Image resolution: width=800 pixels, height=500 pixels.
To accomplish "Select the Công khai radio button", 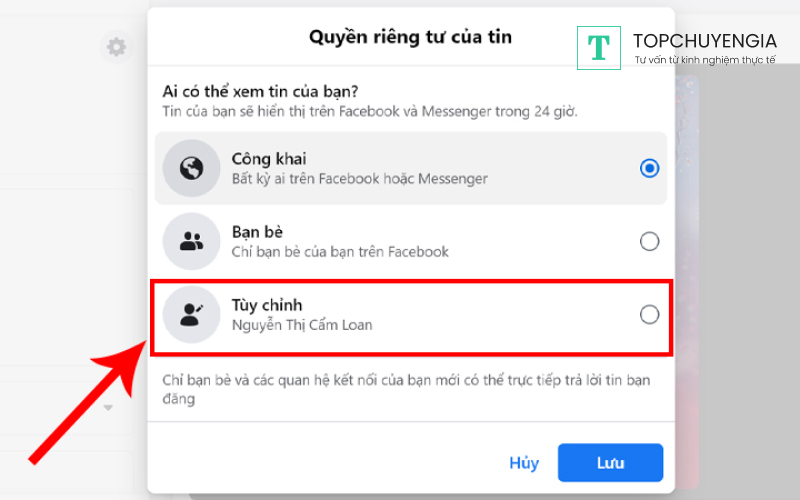I will pyautogui.click(x=649, y=168).
